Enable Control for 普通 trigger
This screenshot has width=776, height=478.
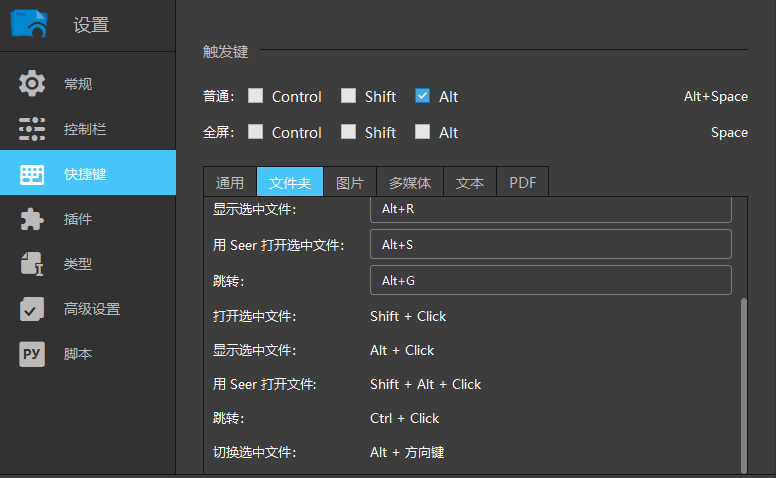pos(255,96)
